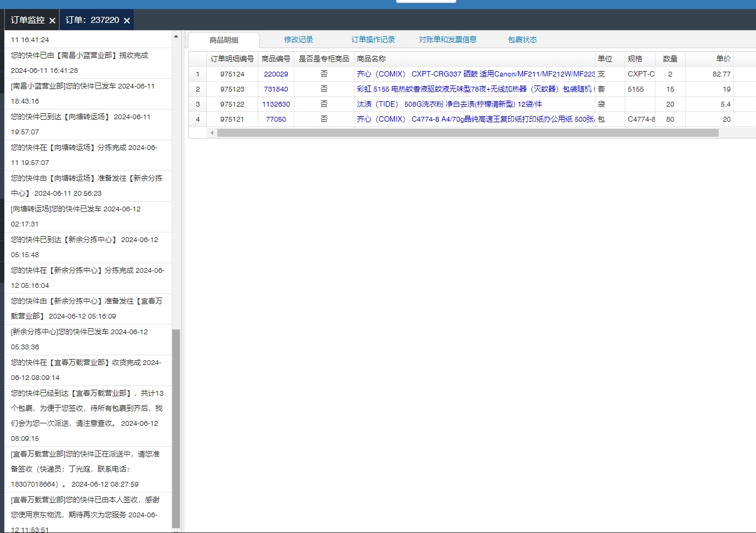Click the logistics panel scroll-up arrow
756x533 pixels.
(176, 37)
